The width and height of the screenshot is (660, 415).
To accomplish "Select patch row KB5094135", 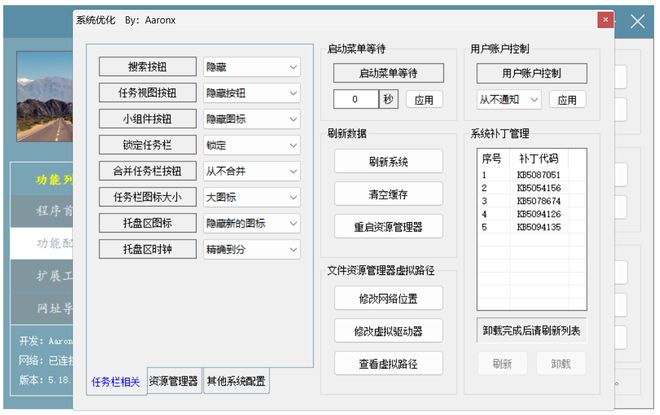I will 531,227.
